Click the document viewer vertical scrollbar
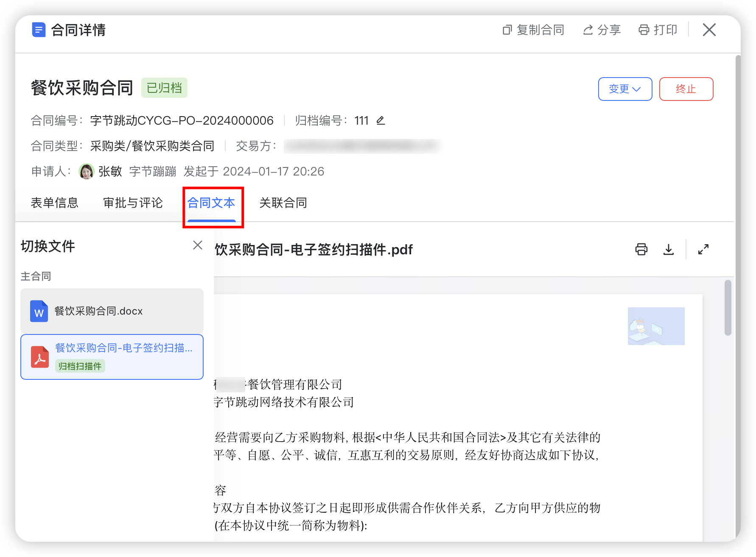756x557 pixels. pos(728,308)
